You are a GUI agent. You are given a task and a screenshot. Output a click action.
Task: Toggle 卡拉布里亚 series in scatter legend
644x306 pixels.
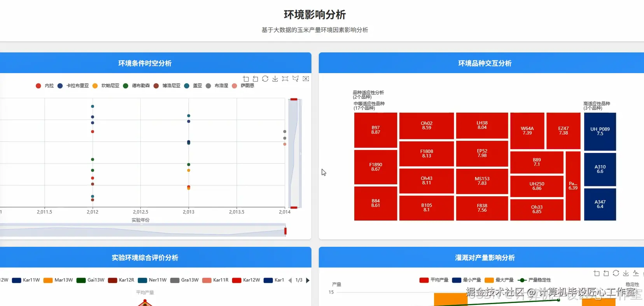coord(73,86)
